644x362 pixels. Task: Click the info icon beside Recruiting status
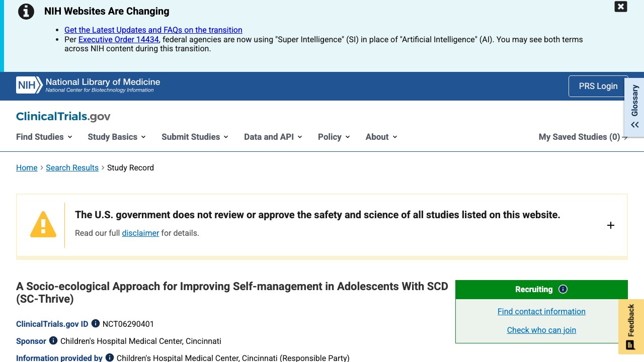563,289
